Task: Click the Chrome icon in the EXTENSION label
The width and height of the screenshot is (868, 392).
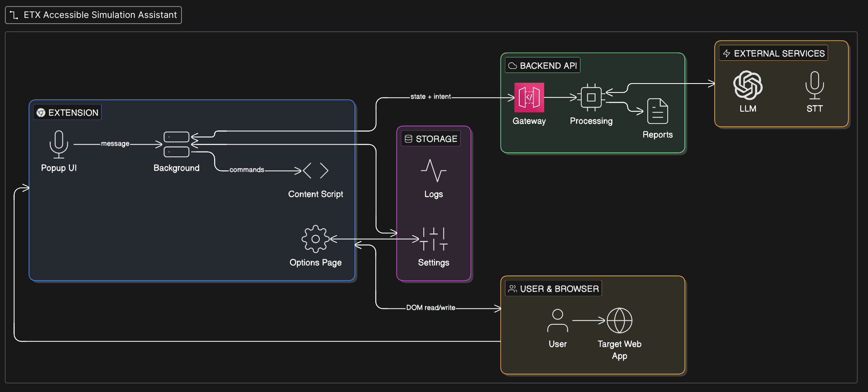Action: (41, 112)
